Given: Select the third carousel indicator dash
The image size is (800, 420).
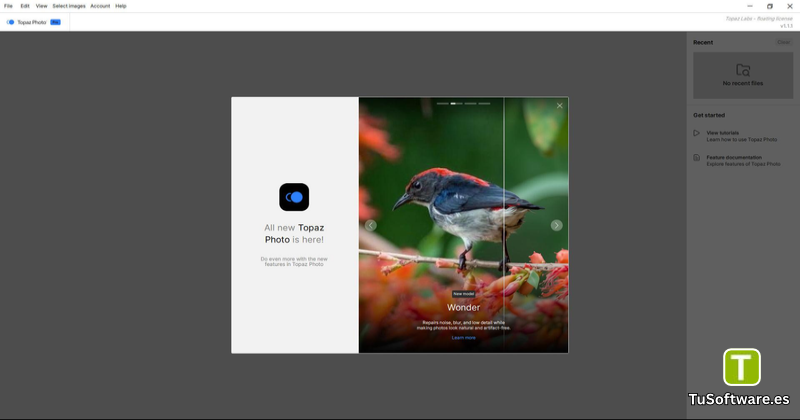Looking at the screenshot, I should (x=470, y=104).
